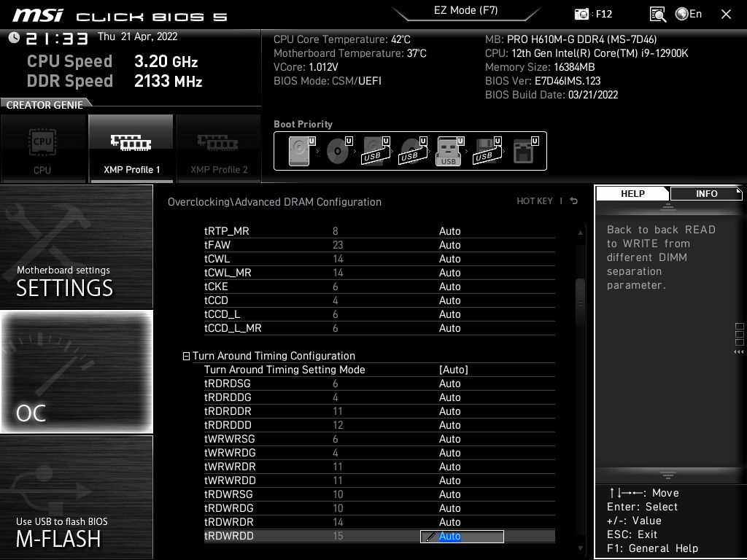Open the BIOS search magnifier icon

(x=658, y=15)
